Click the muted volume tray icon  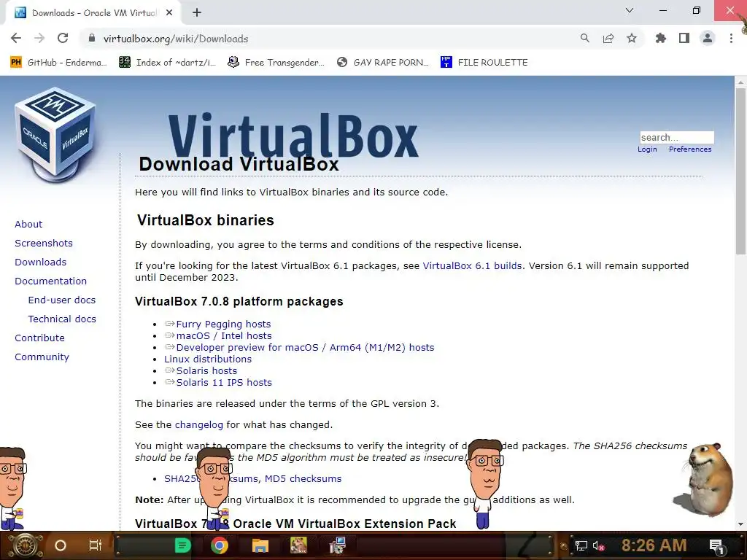(598, 545)
